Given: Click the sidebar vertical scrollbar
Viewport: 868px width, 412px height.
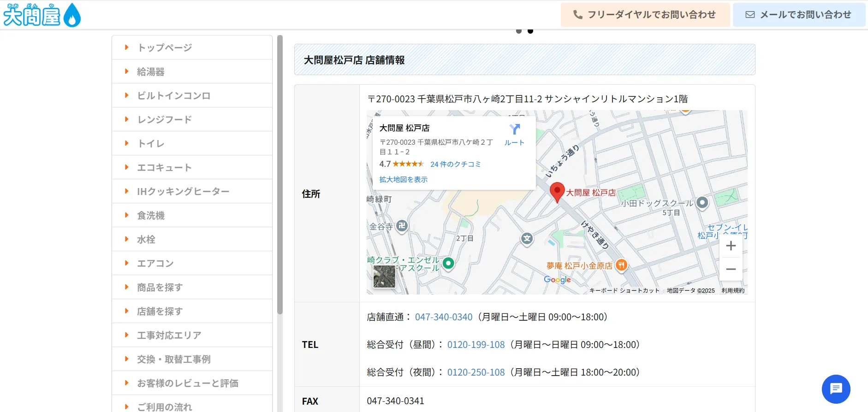Looking at the screenshot, I should pos(279,175).
